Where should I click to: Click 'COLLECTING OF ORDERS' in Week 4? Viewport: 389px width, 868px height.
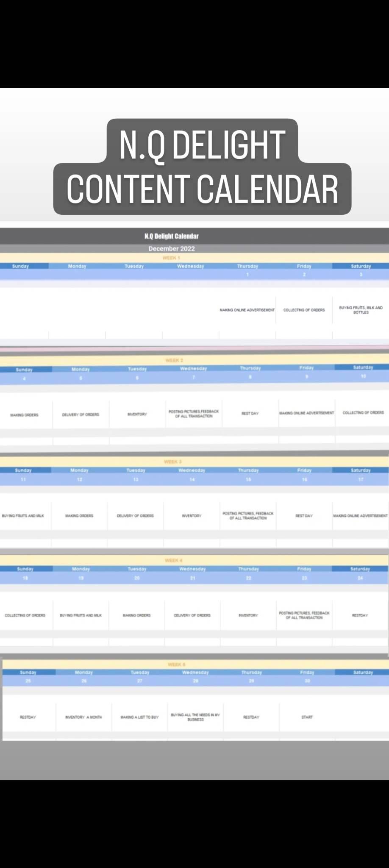pos(25,615)
